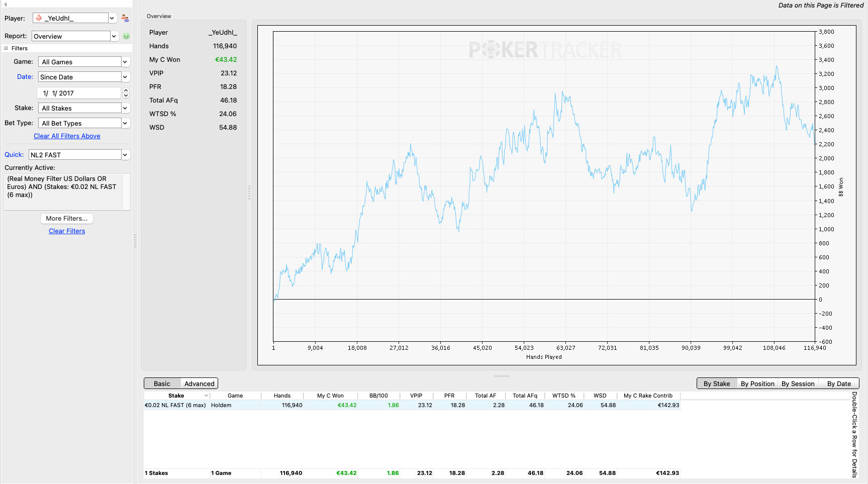Click the green help icon beside Report
This screenshot has width=868, height=484.
click(126, 36)
